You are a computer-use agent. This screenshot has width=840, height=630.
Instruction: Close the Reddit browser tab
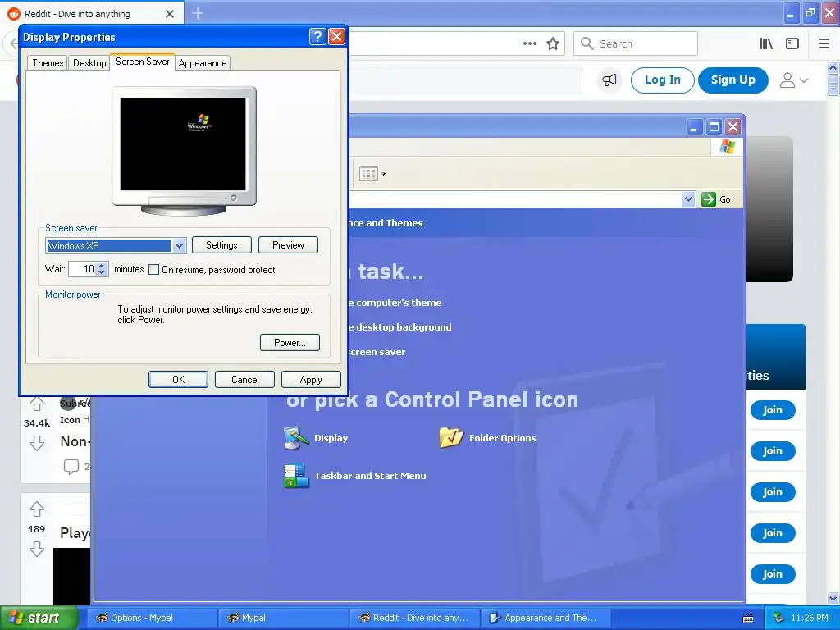tap(170, 14)
